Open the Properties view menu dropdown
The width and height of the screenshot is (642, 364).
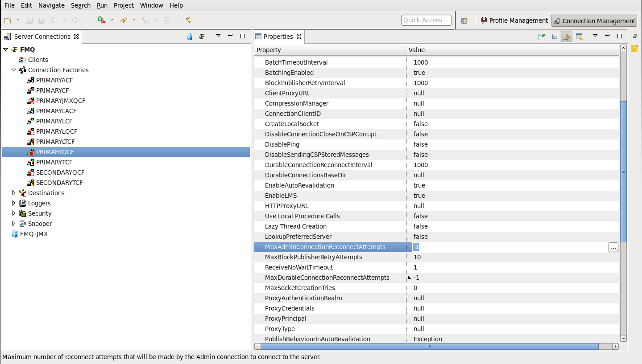click(x=595, y=36)
